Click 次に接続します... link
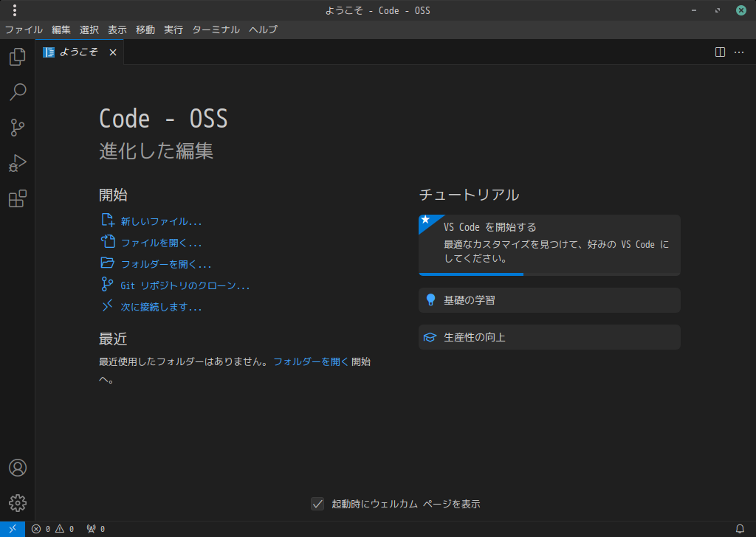The width and height of the screenshot is (756, 537). 161,307
